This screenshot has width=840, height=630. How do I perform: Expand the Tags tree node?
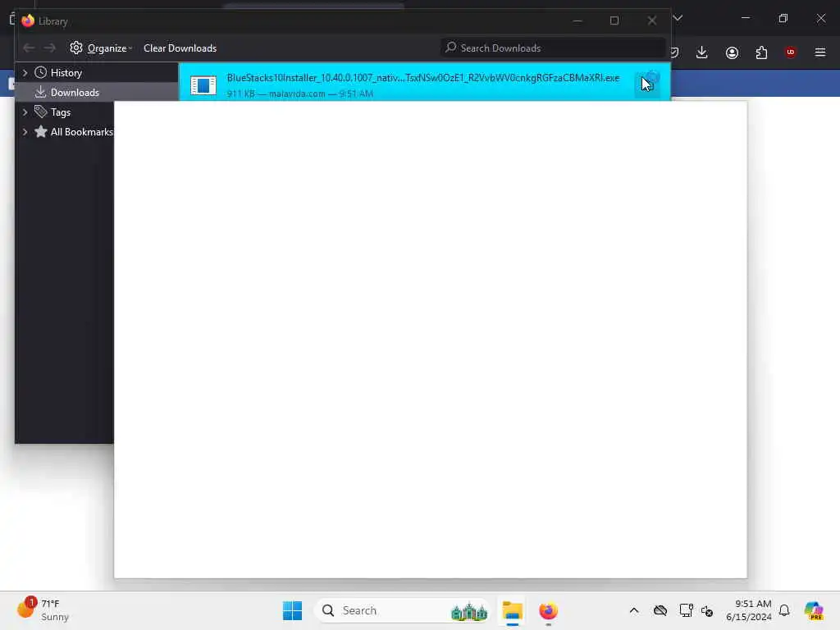tap(25, 112)
